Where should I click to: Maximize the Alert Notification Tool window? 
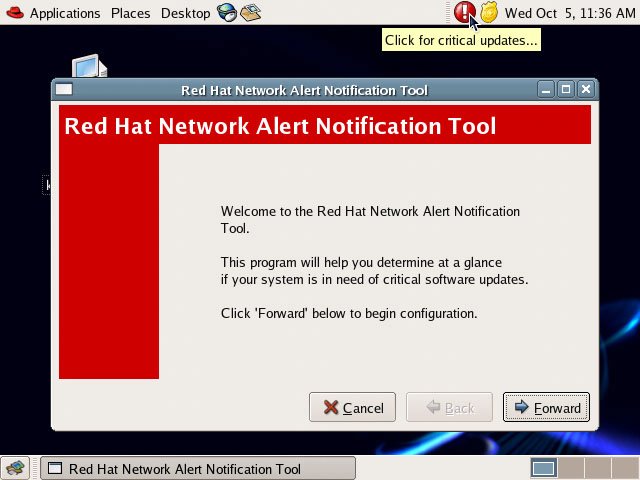coord(566,90)
